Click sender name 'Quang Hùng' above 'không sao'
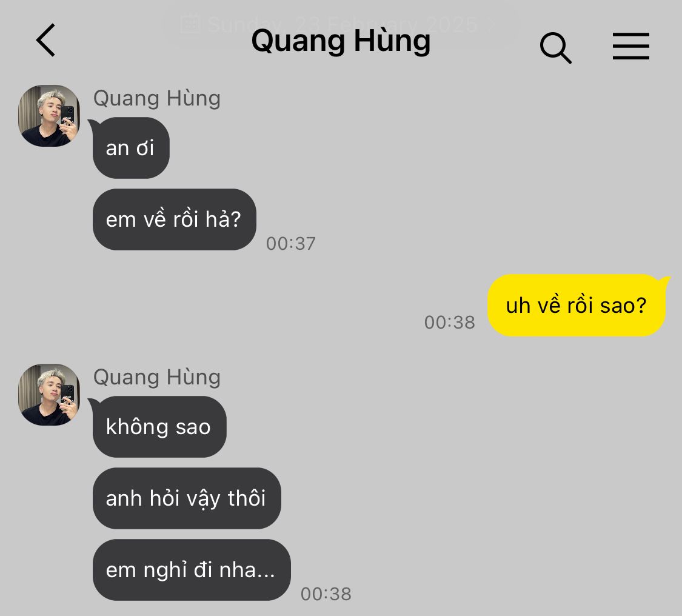Image resolution: width=682 pixels, height=616 pixels. coord(157,377)
